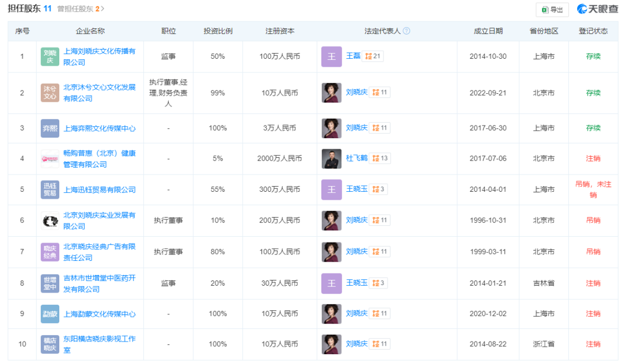
Task: Click the 11 badge in the 东阳横店 row
Action: [380, 344]
